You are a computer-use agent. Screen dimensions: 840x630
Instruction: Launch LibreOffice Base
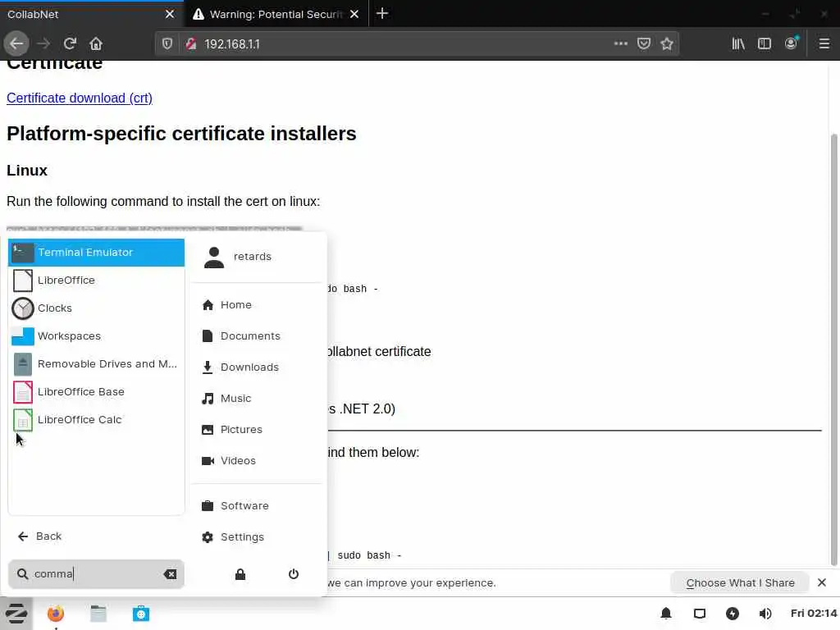(97, 391)
